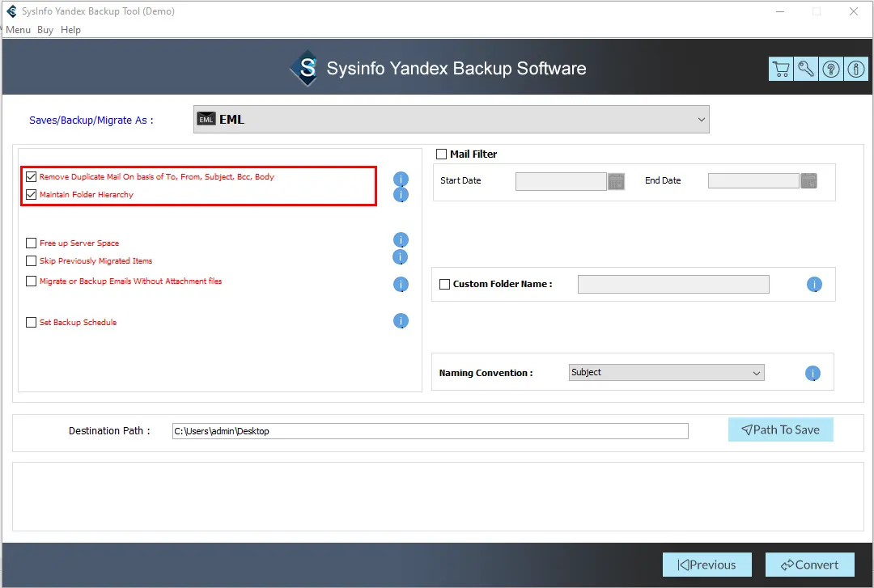Open the Start Date calendar picker
The width and height of the screenshot is (874, 588).
point(617,181)
